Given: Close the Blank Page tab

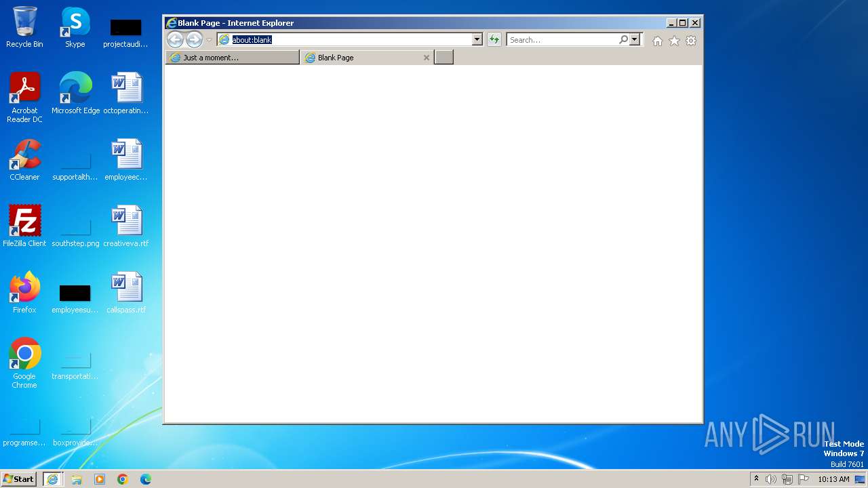Looking at the screenshot, I should [x=427, y=58].
